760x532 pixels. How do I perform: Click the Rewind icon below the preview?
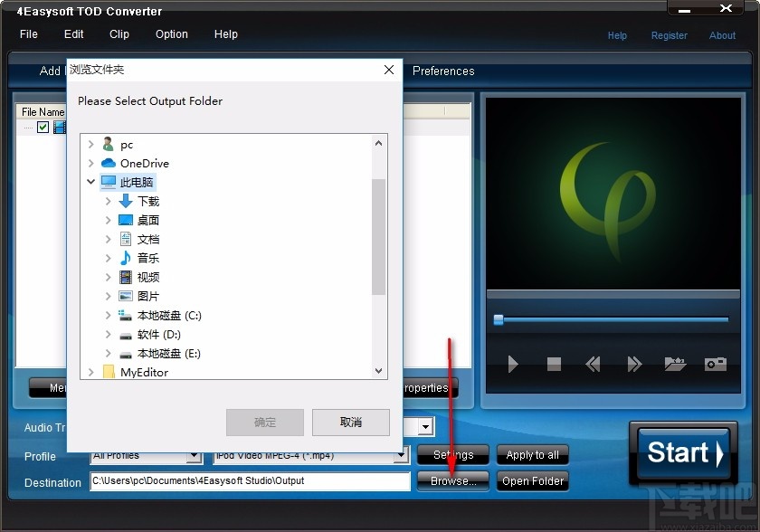(x=593, y=364)
